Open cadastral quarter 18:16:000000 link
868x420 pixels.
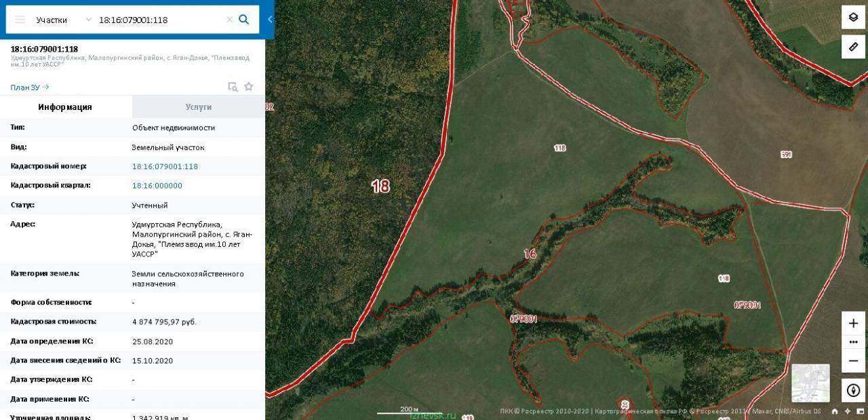157,185
